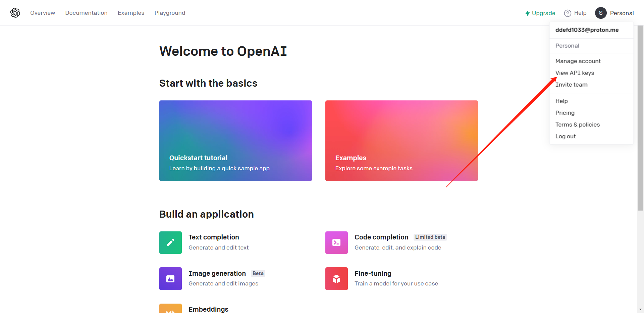644x313 pixels.
Task: Click the S avatar profile icon
Action: [601, 13]
